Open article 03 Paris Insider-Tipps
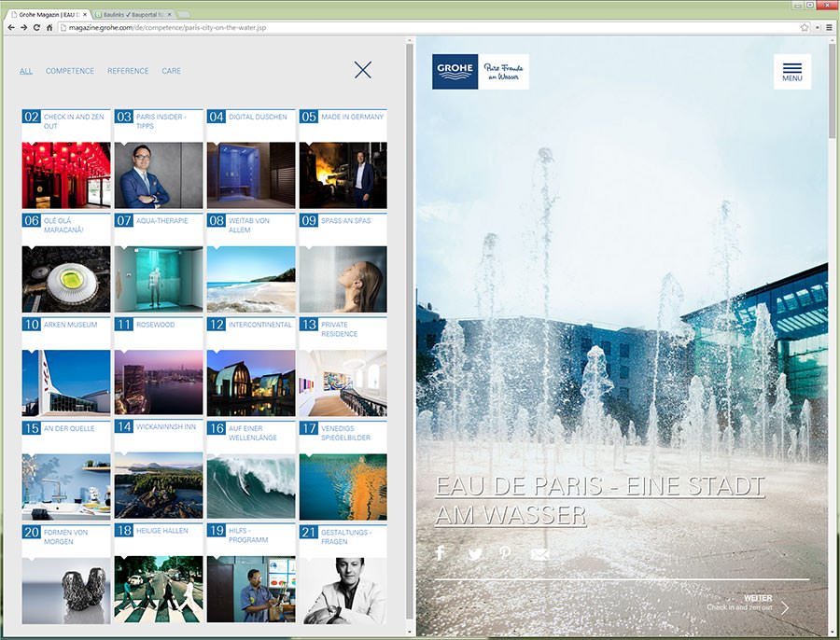The height and width of the screenshot is (640, 840). [x=159, y=159]
